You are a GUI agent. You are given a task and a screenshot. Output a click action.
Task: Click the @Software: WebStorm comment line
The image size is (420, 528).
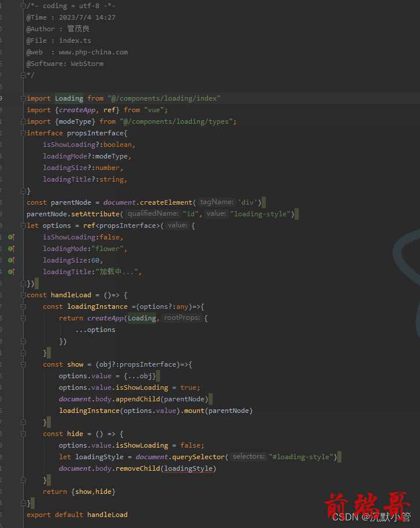65,64
